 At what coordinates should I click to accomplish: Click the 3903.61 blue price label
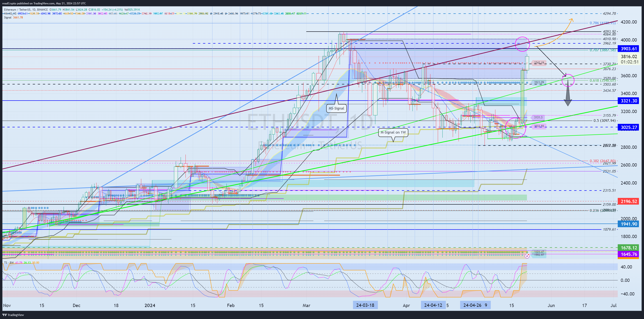629,48
